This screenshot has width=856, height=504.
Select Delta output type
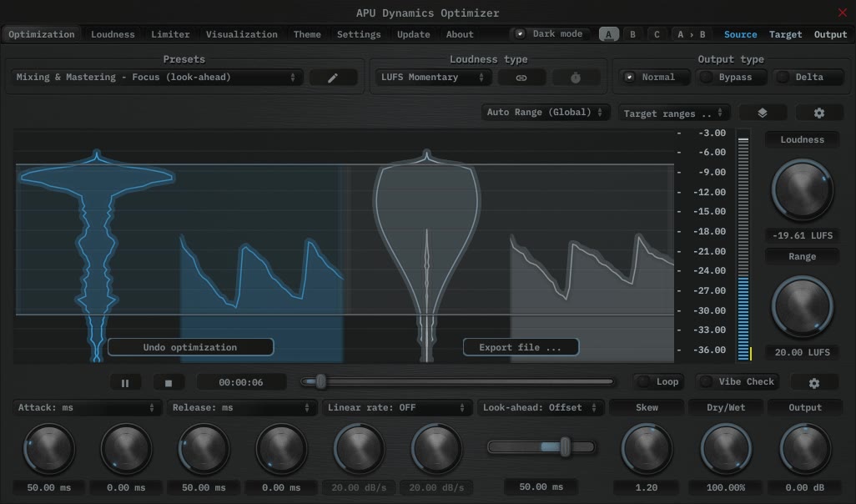(808, 78)
